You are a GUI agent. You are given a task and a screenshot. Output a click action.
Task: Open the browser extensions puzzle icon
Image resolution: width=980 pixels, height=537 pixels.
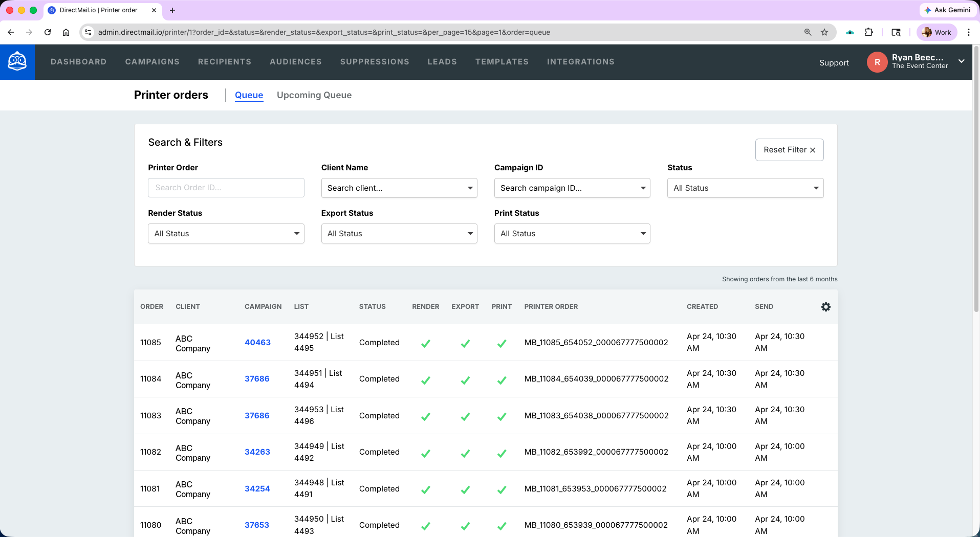point(868,32)
